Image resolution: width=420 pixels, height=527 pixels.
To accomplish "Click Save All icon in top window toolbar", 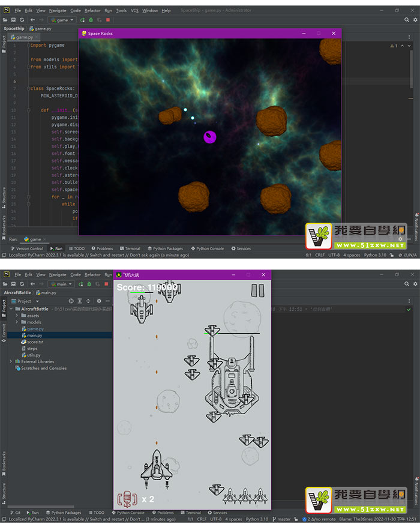I will [13, 20].
